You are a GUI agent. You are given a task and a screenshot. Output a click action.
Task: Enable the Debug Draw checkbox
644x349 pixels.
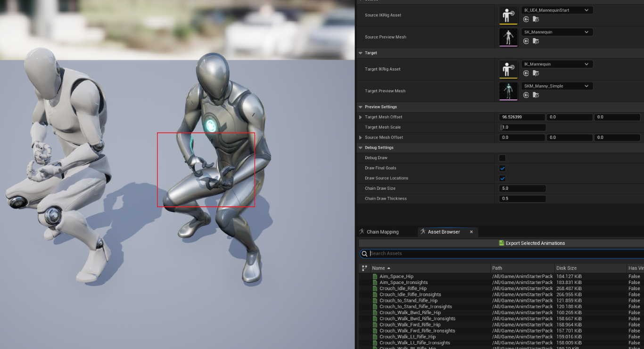coord(502,158)
